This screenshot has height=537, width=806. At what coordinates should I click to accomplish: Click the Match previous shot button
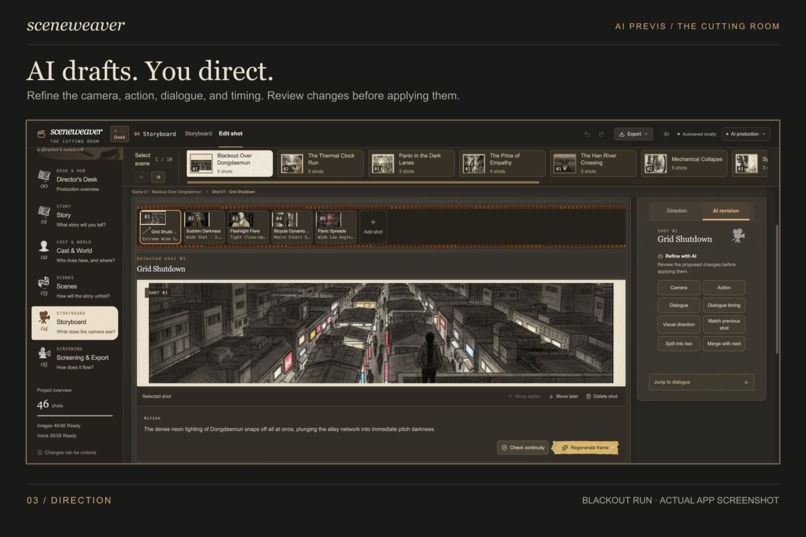[x=724, y=324]
